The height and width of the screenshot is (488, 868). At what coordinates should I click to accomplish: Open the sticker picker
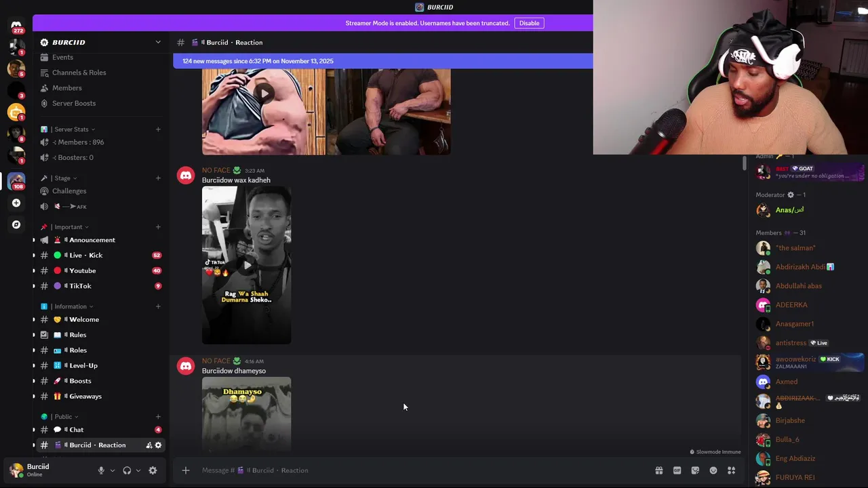[x=695, y=470]
